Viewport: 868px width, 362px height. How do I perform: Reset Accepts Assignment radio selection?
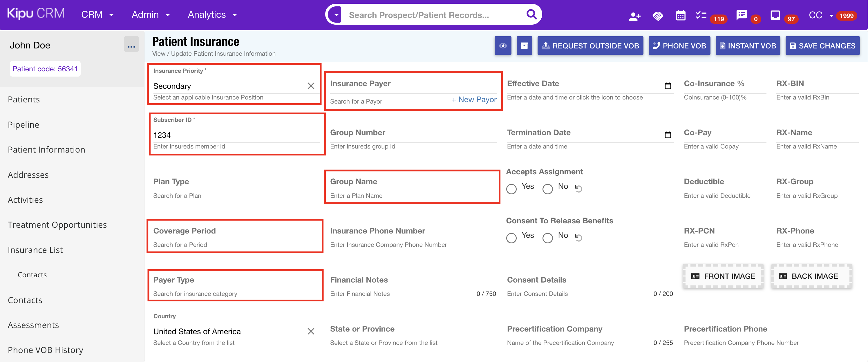[578, 189]
